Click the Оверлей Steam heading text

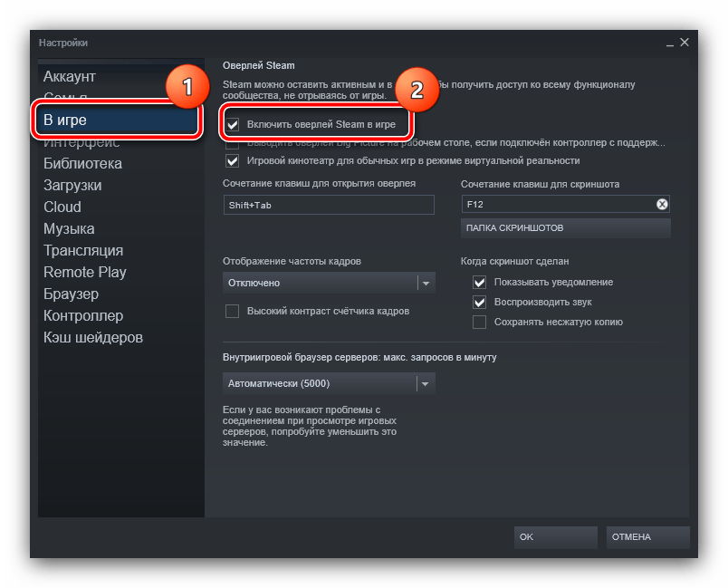(259, 65)
